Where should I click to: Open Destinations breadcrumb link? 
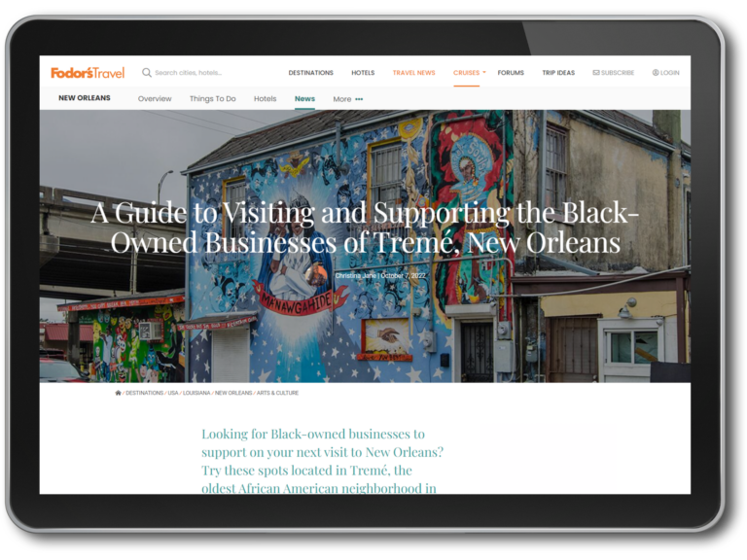(144, 393)
